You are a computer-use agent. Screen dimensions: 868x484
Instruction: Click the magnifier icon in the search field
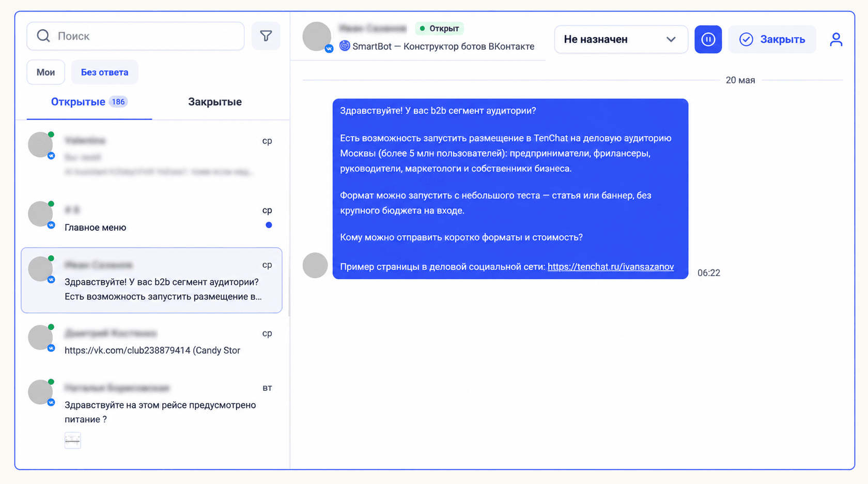point(43,36)
